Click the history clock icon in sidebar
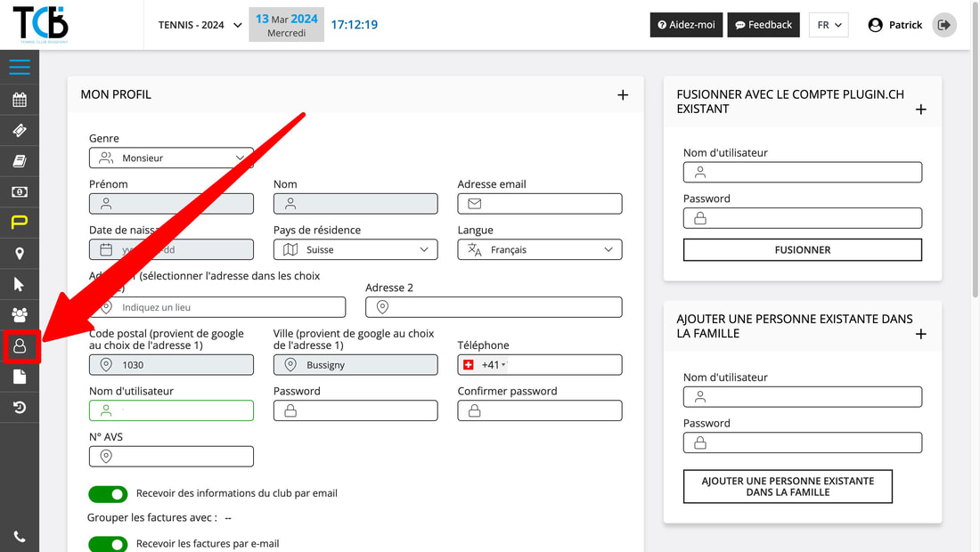This screenshot has width=980, height=552. 20,408
